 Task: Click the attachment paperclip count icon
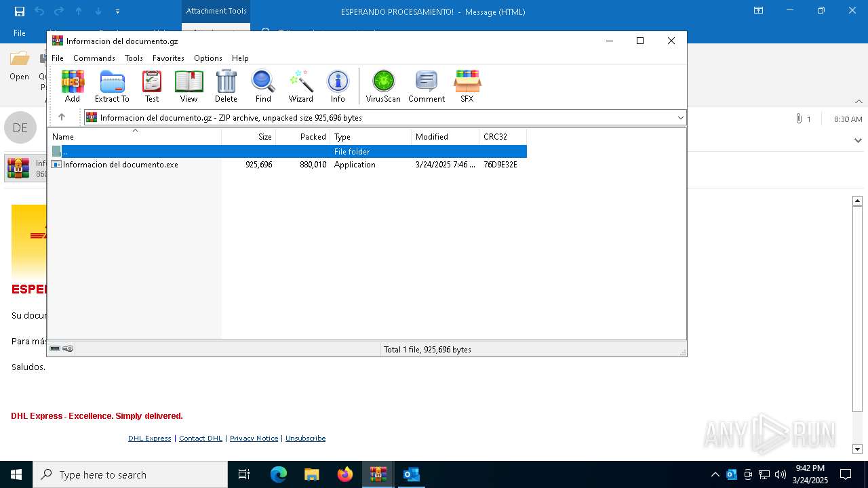[803, 119]
